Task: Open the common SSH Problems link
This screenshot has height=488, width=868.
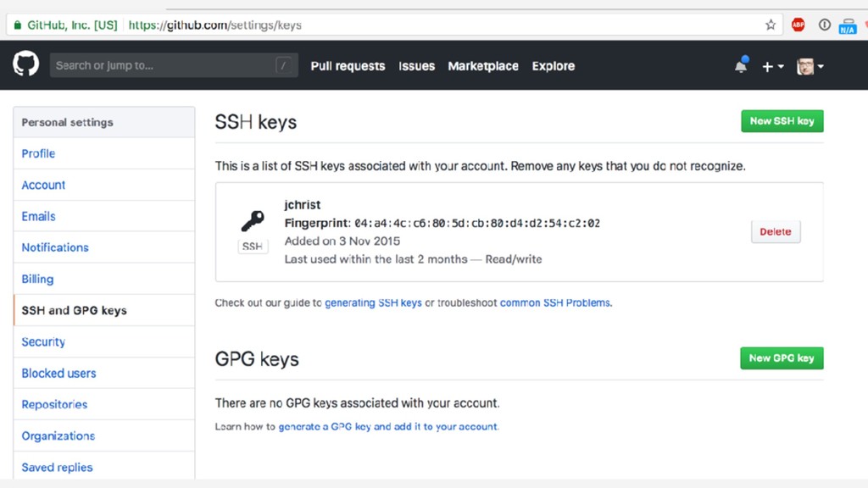Action: [x=554, y=302]
